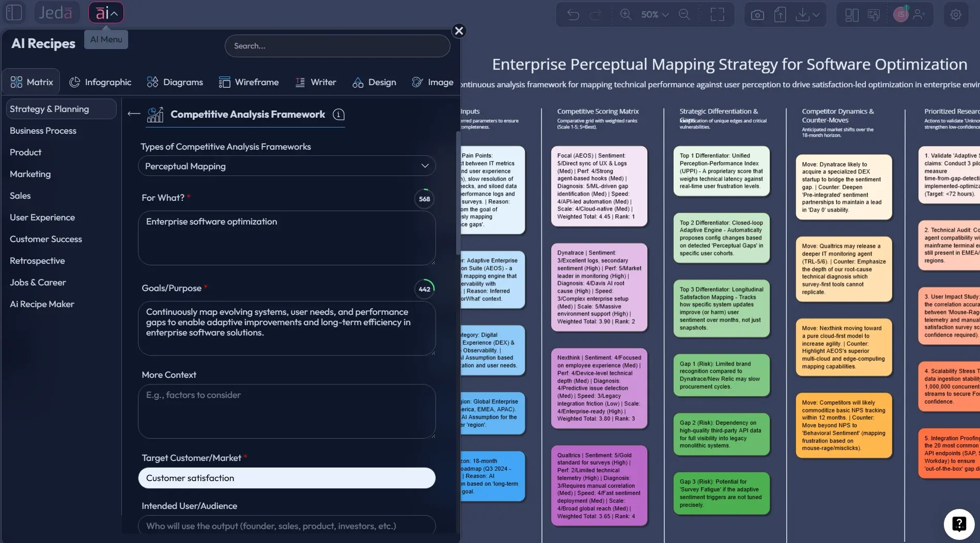Click the back arrow in the recipe panel
This screenshot has height=543, width=980.
[133, 114]
